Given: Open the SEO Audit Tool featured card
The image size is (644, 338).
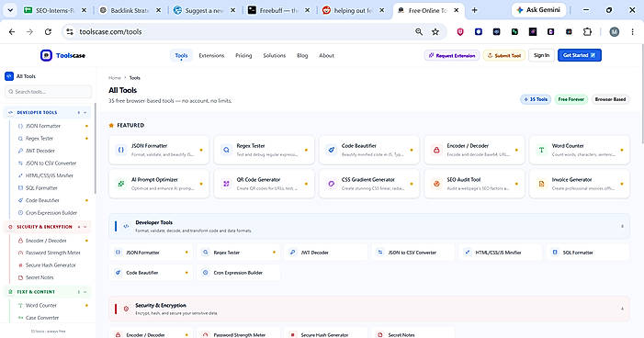Looking at the screenshot, I should [474, 184].
